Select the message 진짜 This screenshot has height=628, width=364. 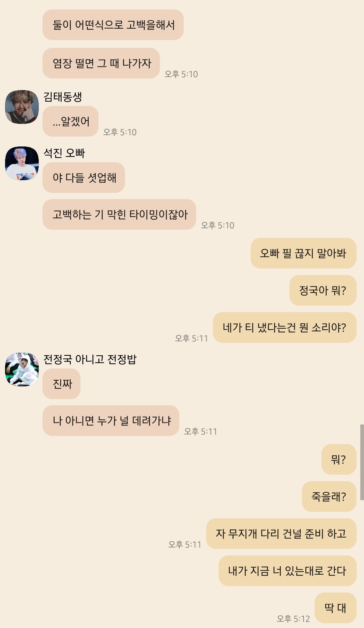[61, 384]
